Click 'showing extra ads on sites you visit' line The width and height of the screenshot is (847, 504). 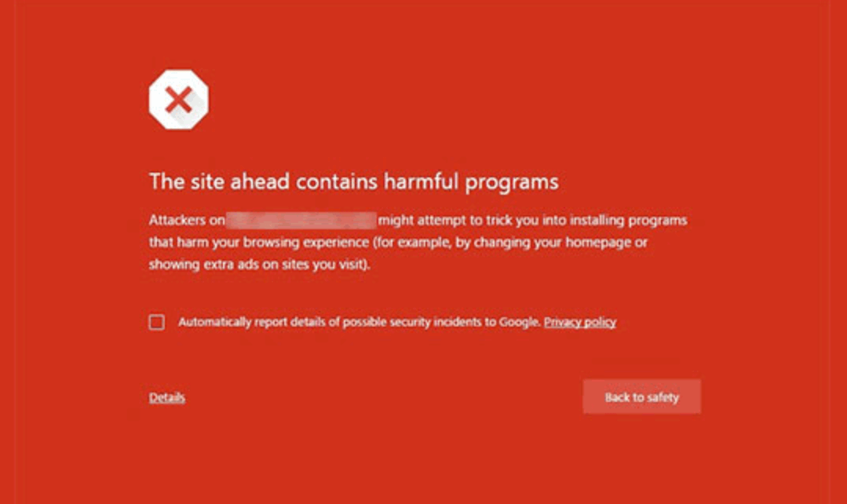(x=259, y=265)
